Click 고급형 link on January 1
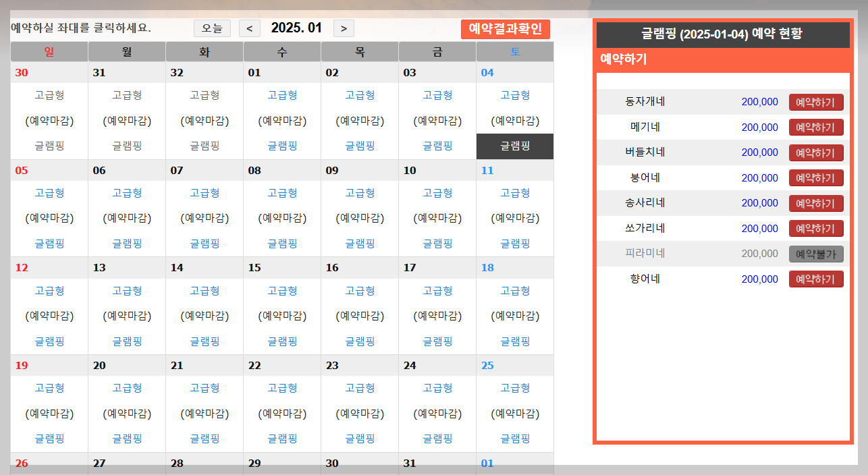 point(282,95)
